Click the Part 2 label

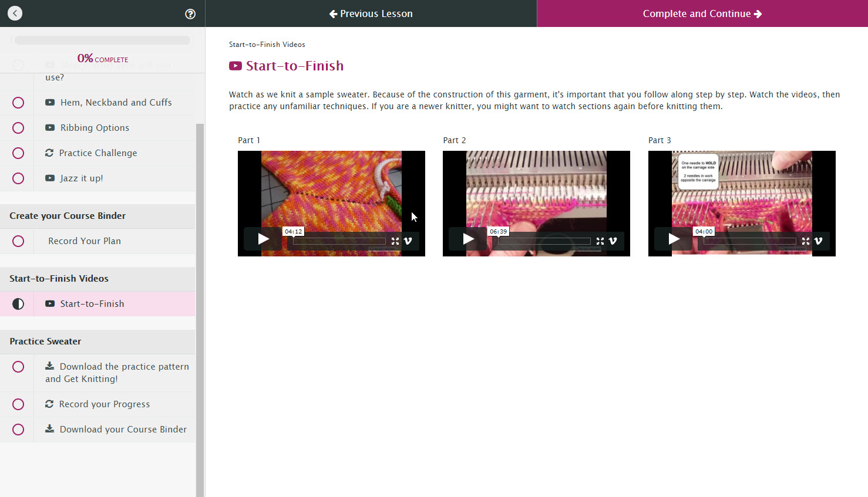click(455, 140)
